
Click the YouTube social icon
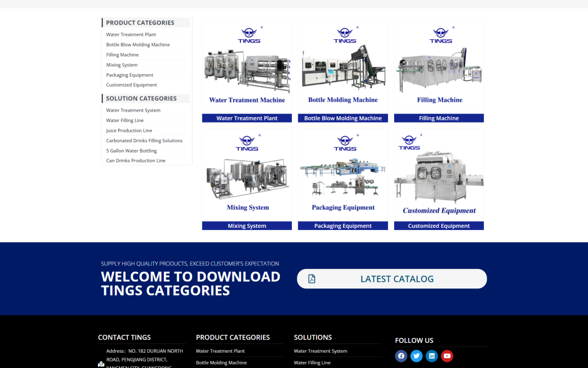(x=447, y=356)
